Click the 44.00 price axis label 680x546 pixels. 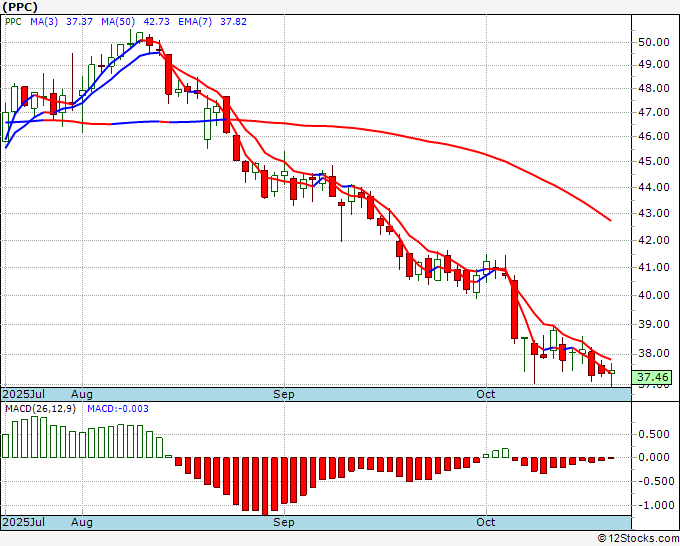point(654,187)
